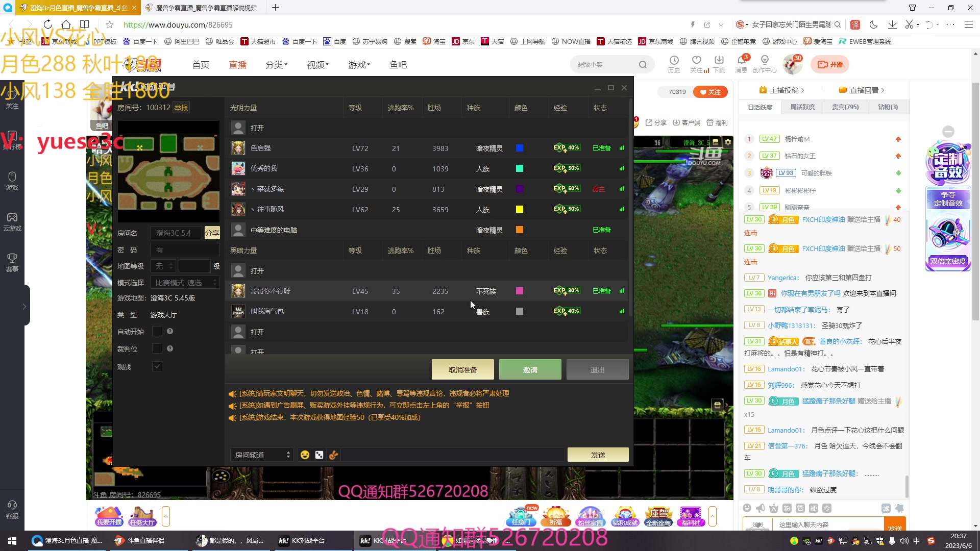The image size is (980, 551).
Task: Expand the 地图等级 dropdown showing 无
Action: point(163,266)
